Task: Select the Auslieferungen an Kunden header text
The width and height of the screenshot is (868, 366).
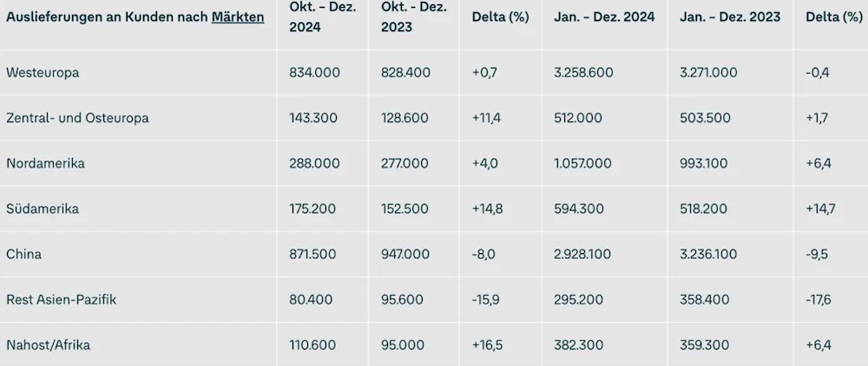Action: [107, 16]
